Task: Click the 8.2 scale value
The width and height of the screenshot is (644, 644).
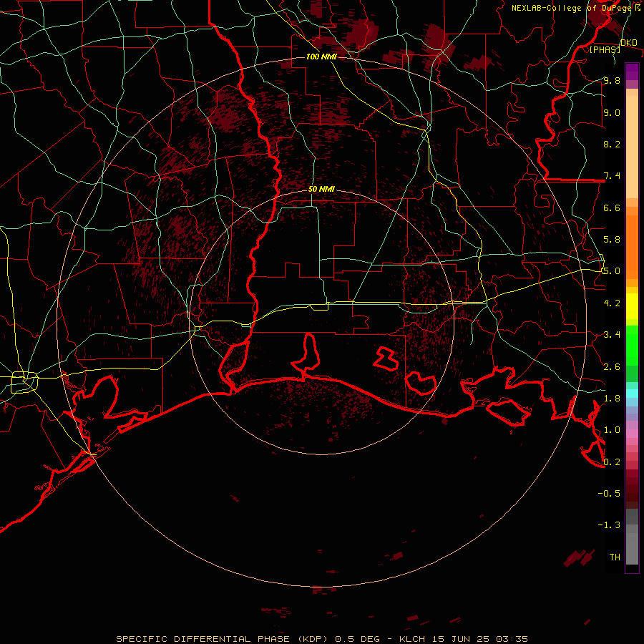Action: tap(612, 145)
